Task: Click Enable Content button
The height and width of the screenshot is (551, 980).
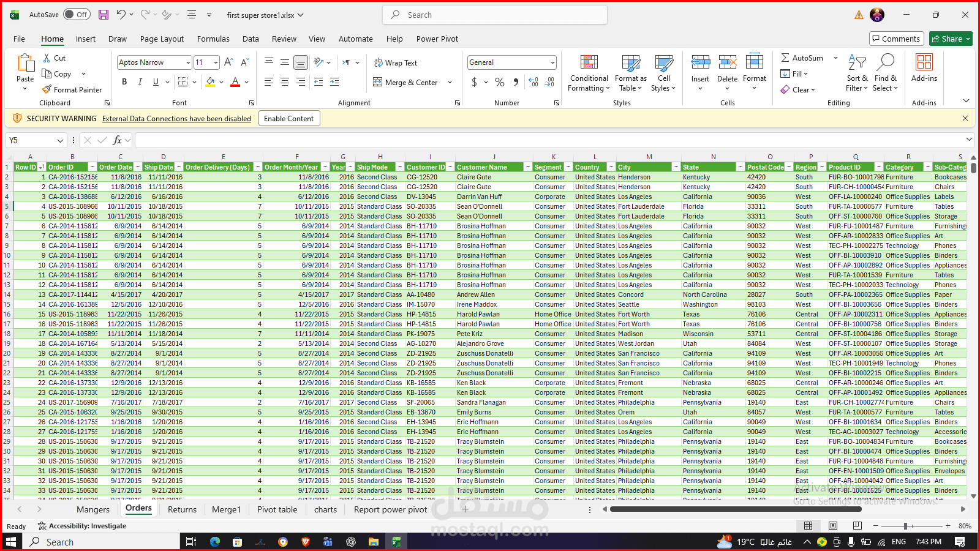Action: click(x=288, y=119)
